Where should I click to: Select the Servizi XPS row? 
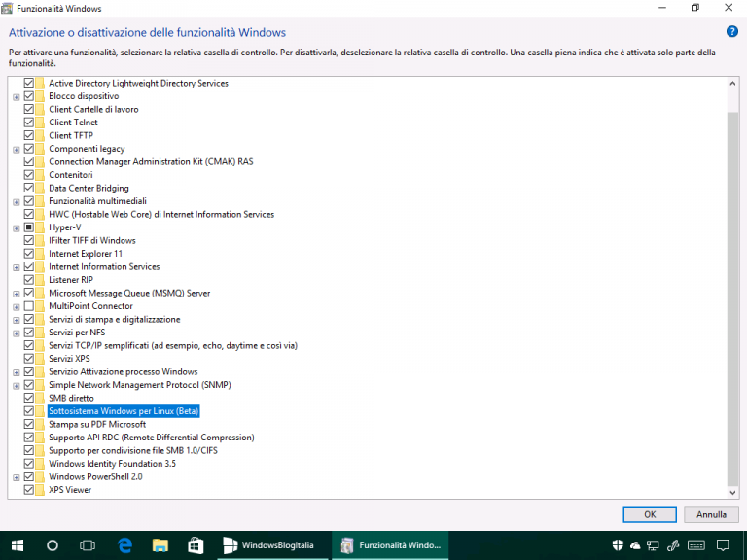(69, 359)
